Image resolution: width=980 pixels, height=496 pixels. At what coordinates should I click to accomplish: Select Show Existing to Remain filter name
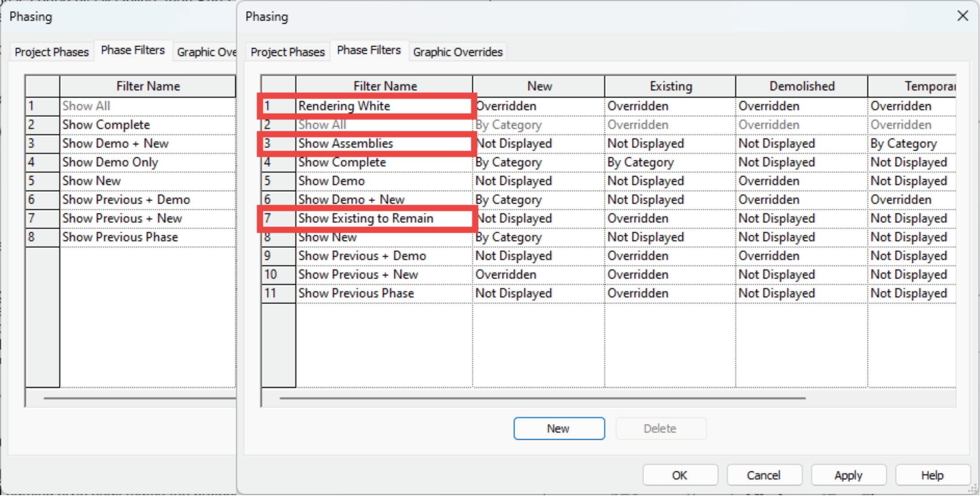click(x=384, y=219)
